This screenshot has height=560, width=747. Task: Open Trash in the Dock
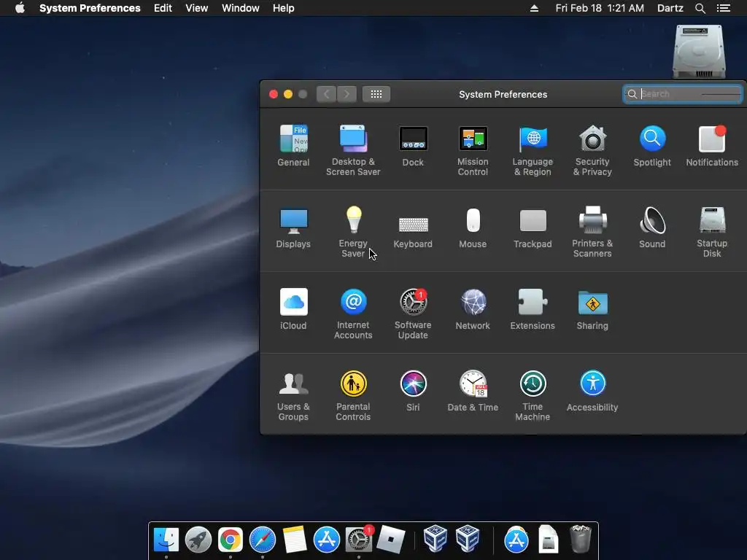(x=580, y=539)
